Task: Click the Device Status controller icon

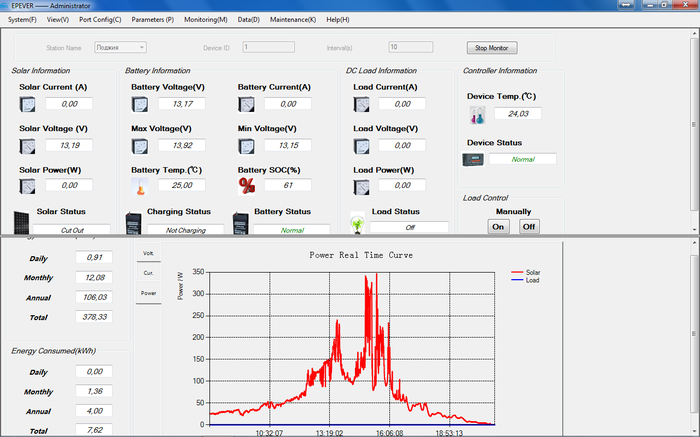Action: click(473, 159)
